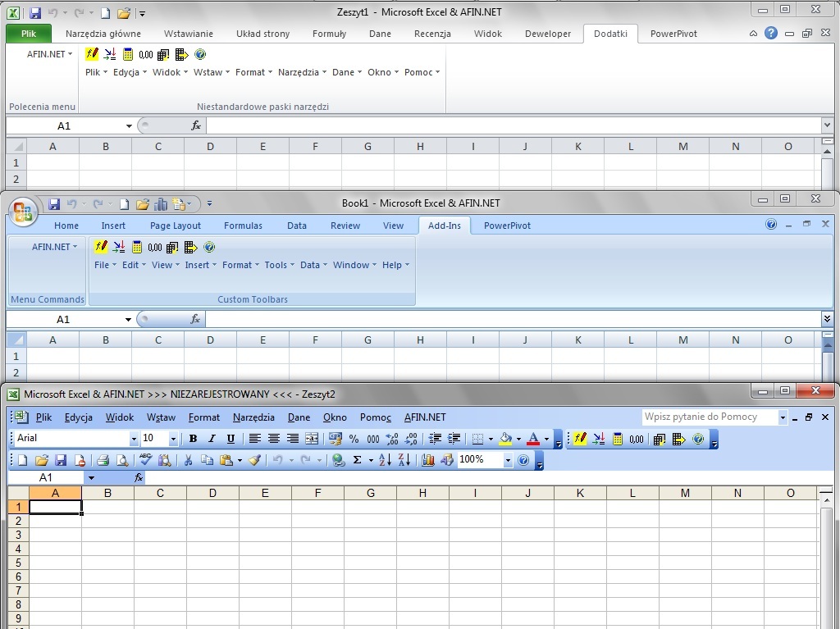Viewport: 840px width, 629px height.
Task: Click AFIN.NET function editor icon in Zeszyt1 ribbon
Action: click(92, 54)
